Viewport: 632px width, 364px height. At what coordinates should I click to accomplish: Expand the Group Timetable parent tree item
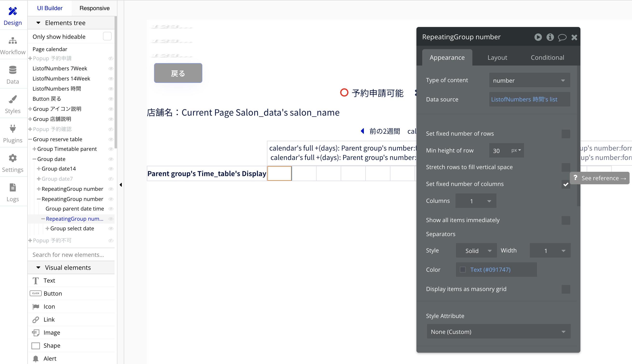(34, 149)
